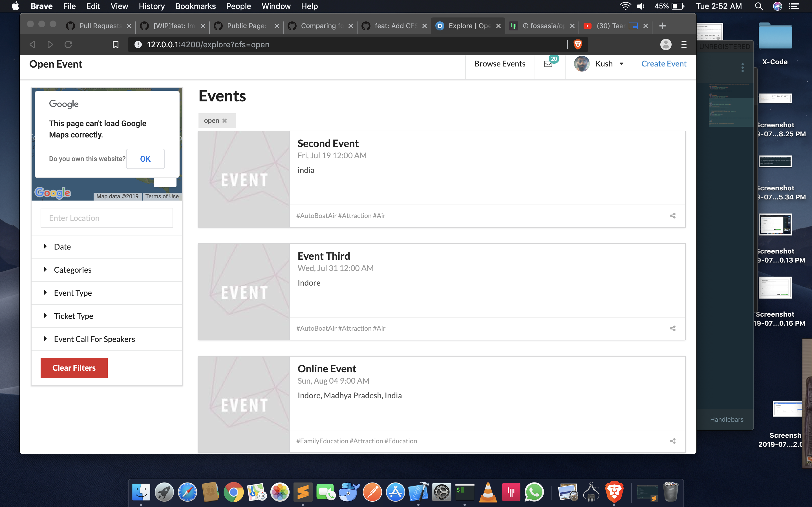Image resolution: width=812 pixels, height=507 pixels.
Task: Click the Enter Location input field
Action: click(x=107, y=218)
